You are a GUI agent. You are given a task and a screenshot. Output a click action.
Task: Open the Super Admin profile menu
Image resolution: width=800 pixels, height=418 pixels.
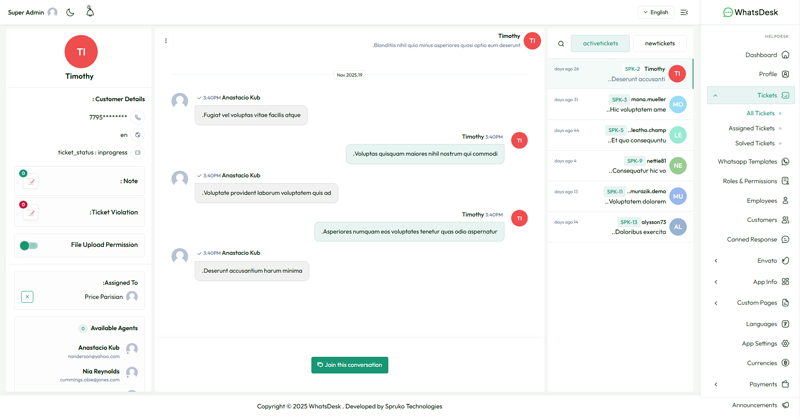(x=32, y=12)
